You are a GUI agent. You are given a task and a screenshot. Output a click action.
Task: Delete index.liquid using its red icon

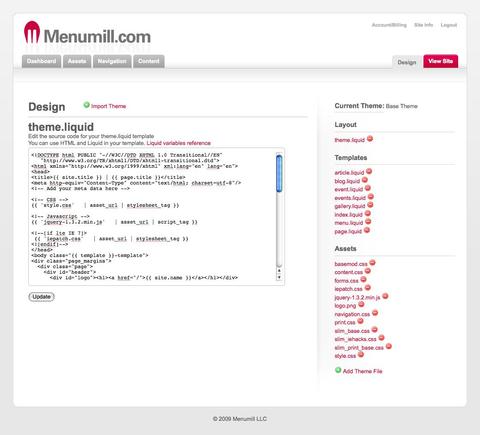point(367,213)
